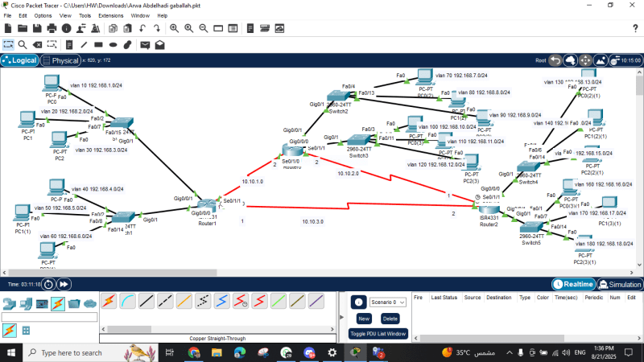This screenshot has width=644, height=362.
Task: Click Delete scenario button
Action: click(x=390, y=319)
